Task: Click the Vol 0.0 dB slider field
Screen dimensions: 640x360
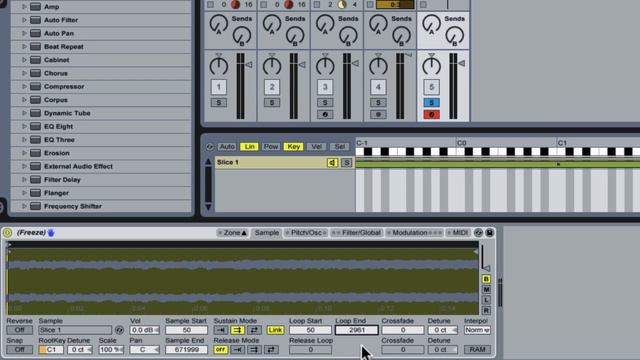Action: click(x=145, y=330)
